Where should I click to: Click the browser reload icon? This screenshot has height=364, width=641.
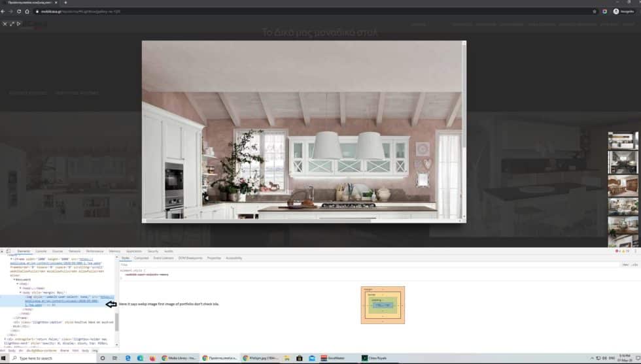pyautogui.click(x=19, y=11)
